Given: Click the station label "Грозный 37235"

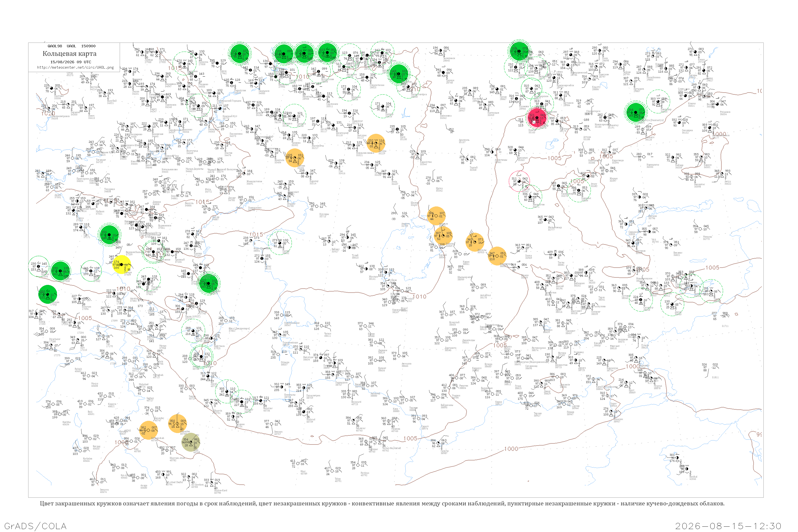Looking at the screenshot, I should (x=180, y=261).
